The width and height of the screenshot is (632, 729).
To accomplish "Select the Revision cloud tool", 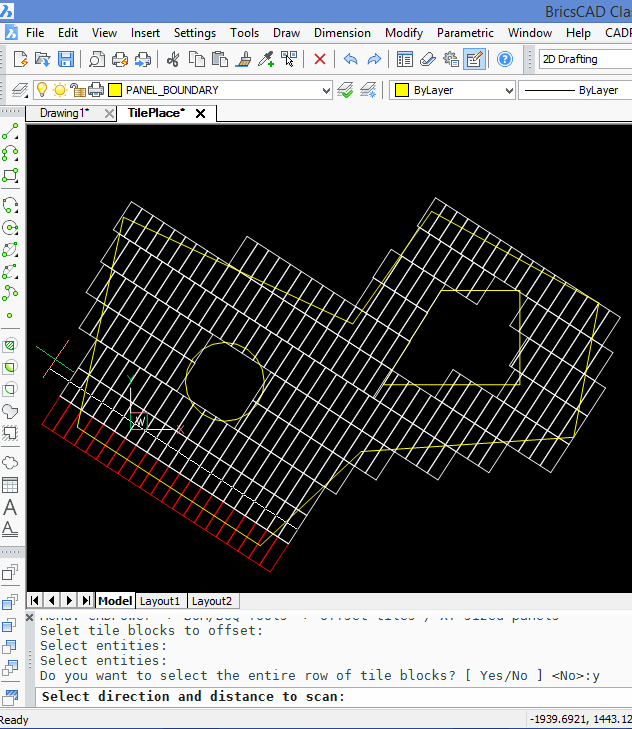I will click(x=11, y=462).
